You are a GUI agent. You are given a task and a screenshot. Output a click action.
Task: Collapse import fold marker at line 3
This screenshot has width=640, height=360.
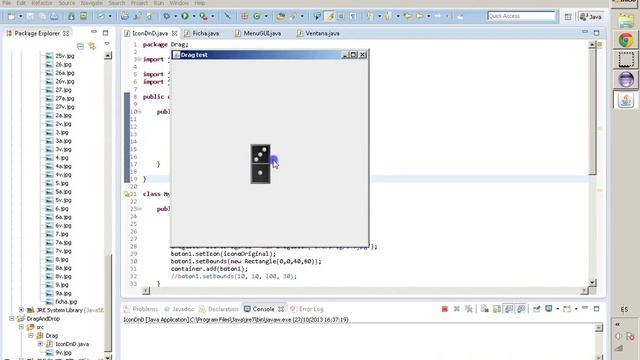pos(139,59)
